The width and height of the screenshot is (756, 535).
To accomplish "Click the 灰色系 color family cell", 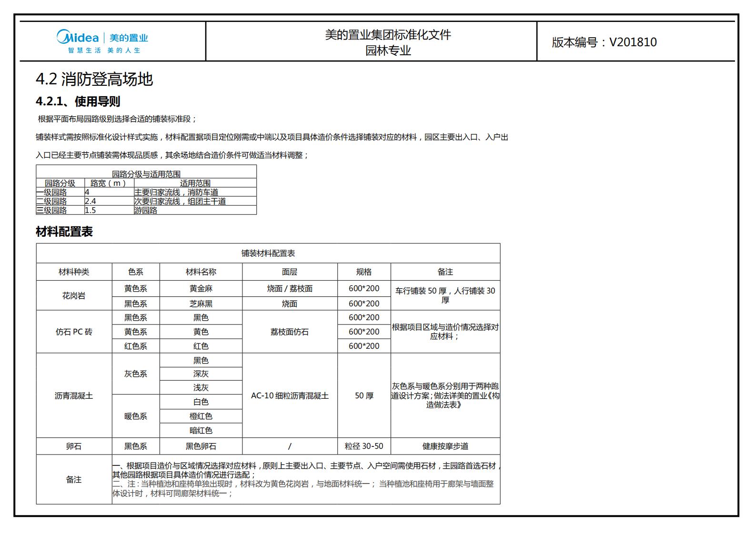I will point(136,374).
